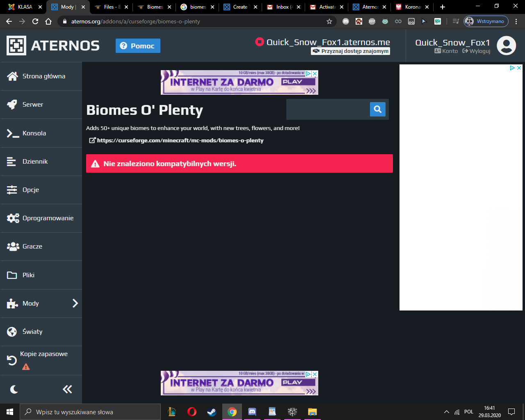Open the Windows Start menu
The width and height of the screenshot is (525, 420).
pyautogui.click(x=10, y=412)
